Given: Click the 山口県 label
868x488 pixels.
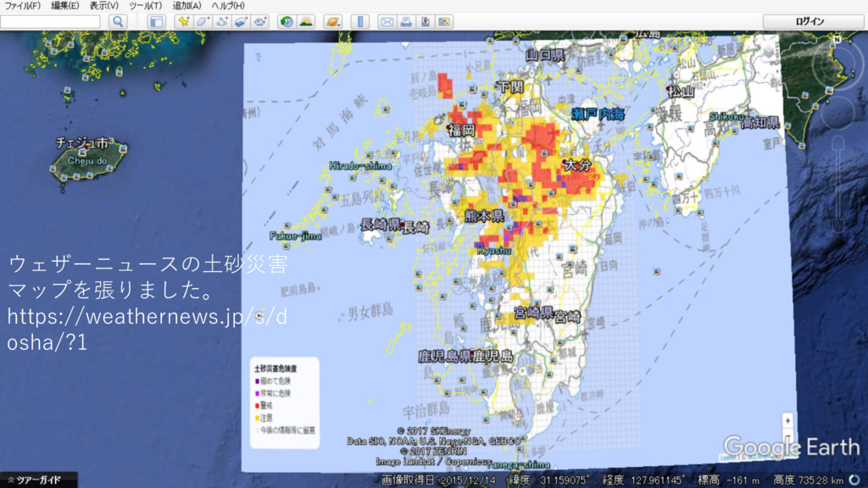Looking at the screenshot, I should pos(545,55).
